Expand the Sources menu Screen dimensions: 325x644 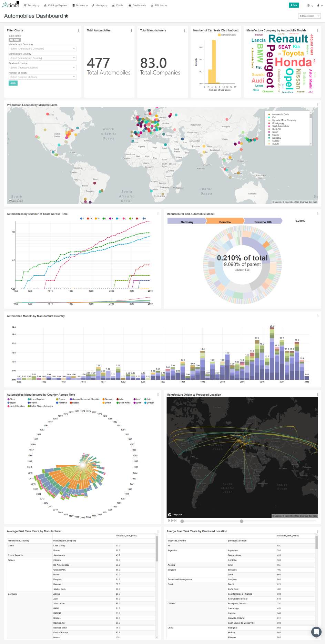tap(80, 6)
